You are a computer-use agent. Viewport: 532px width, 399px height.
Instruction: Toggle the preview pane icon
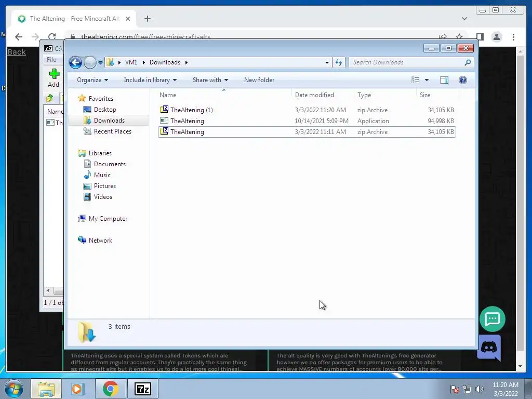pyautogui.click(x=444, y=80)
